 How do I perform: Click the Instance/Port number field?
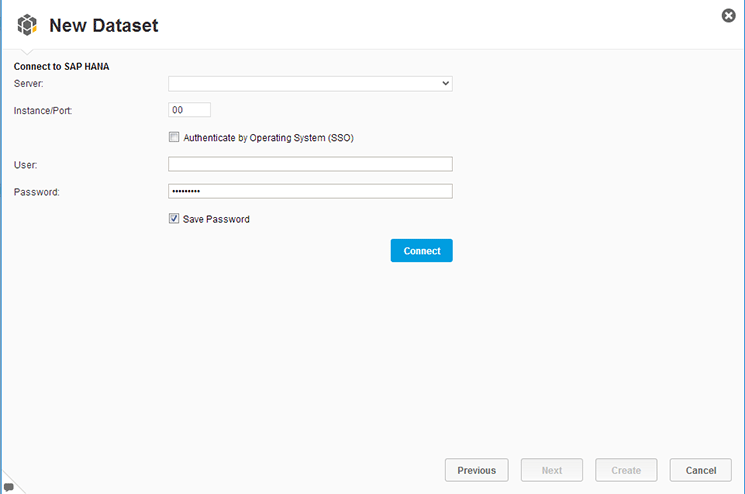click(189, 110)
